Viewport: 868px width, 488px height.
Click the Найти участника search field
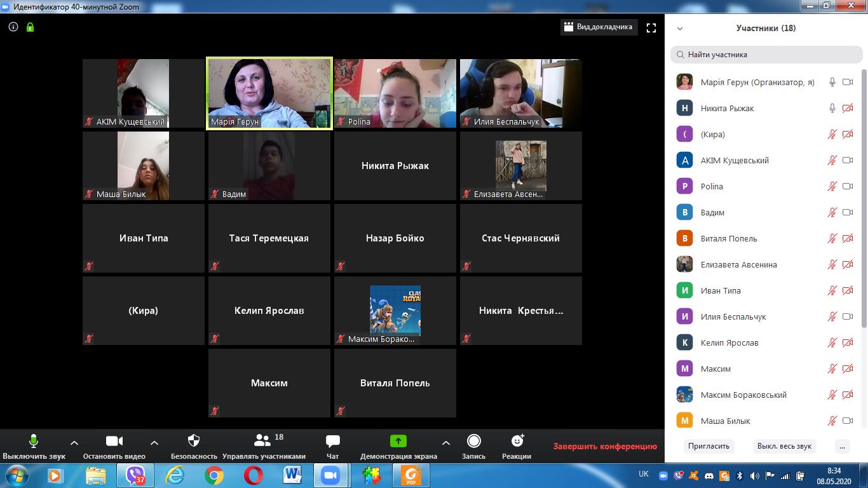point(766,55)
